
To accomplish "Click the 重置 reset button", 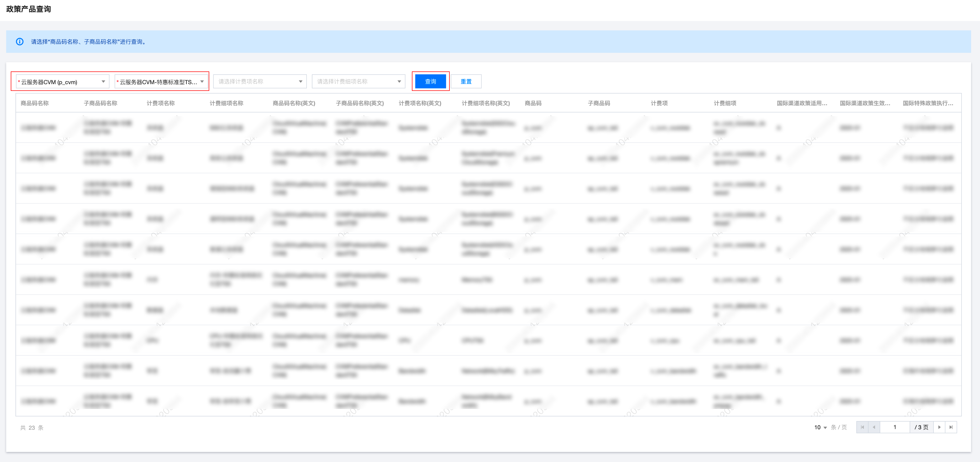I will click(x=466, y=81).
